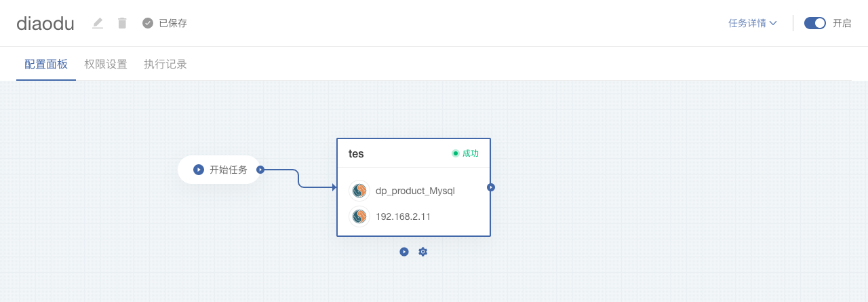Viewport: 868px width, 302px height.
Task: Click the right output port of tes node
Action: point(491,187)
